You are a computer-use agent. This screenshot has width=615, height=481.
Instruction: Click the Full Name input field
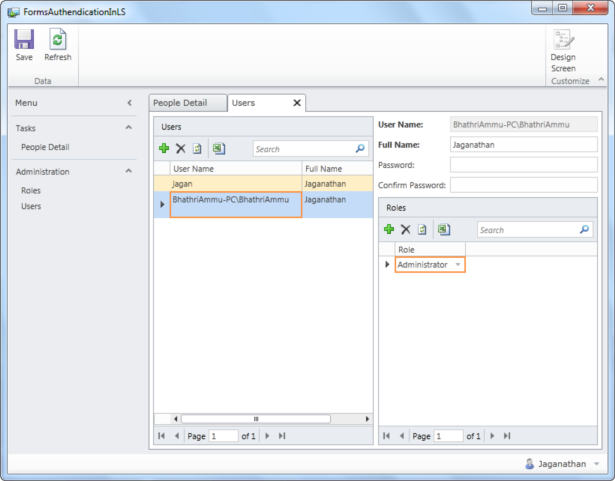tap(524, 145)
